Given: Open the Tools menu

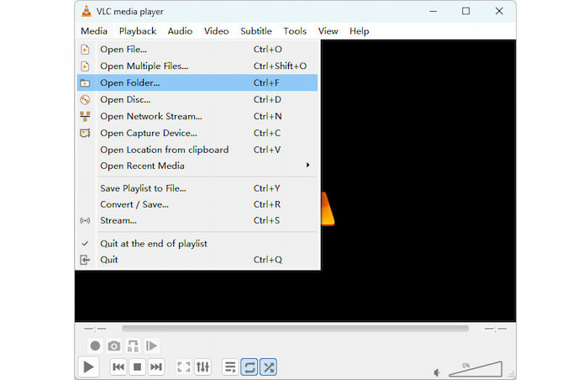Looking at the screenshot, I should coord(295,31).
